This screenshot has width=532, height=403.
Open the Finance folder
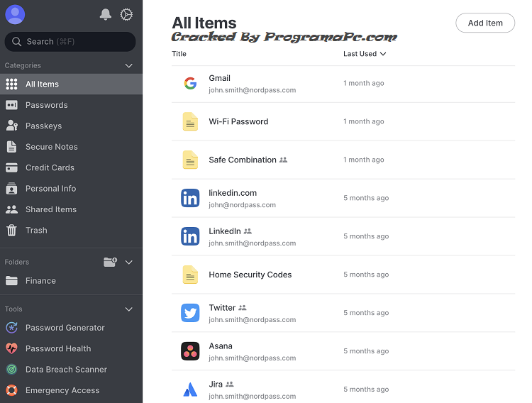[x=40, y=281]
